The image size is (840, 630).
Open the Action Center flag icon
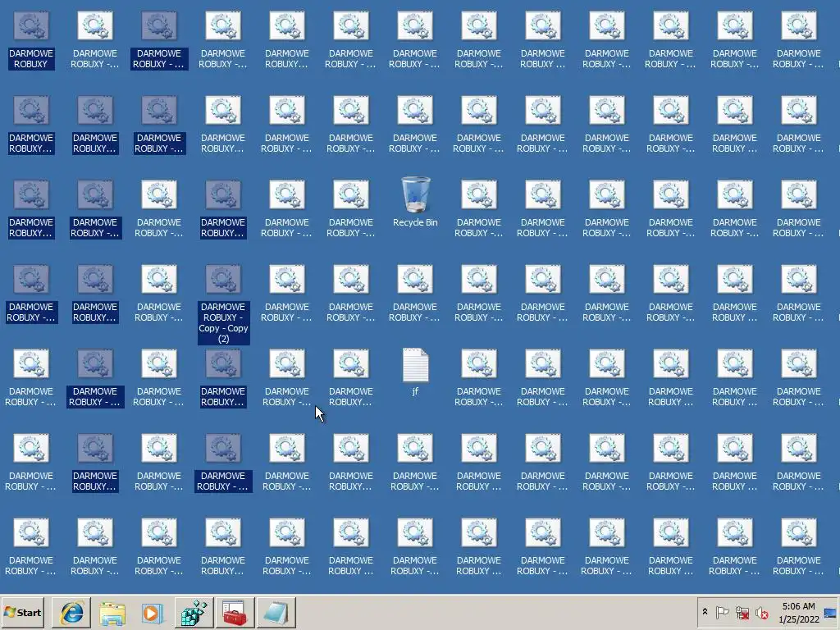coord(722,612)
